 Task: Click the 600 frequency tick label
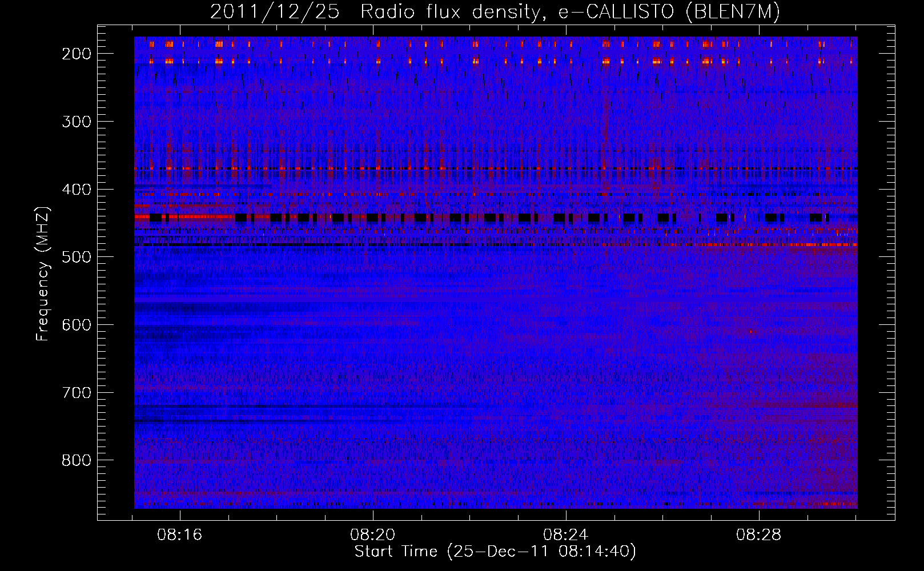[x=76, y=325]
